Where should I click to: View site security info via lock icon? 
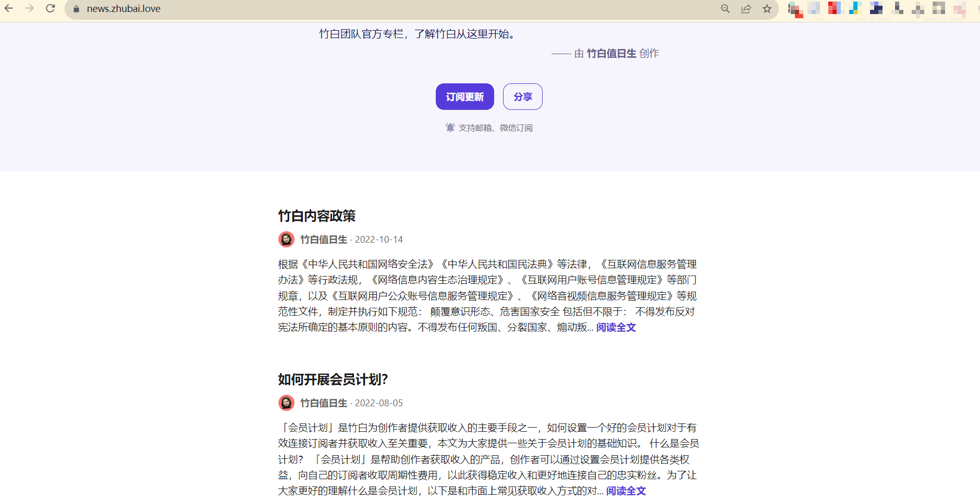76,9
